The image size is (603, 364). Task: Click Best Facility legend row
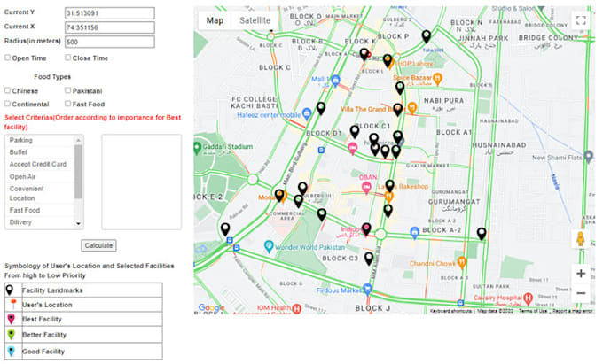tap(83, 319)
